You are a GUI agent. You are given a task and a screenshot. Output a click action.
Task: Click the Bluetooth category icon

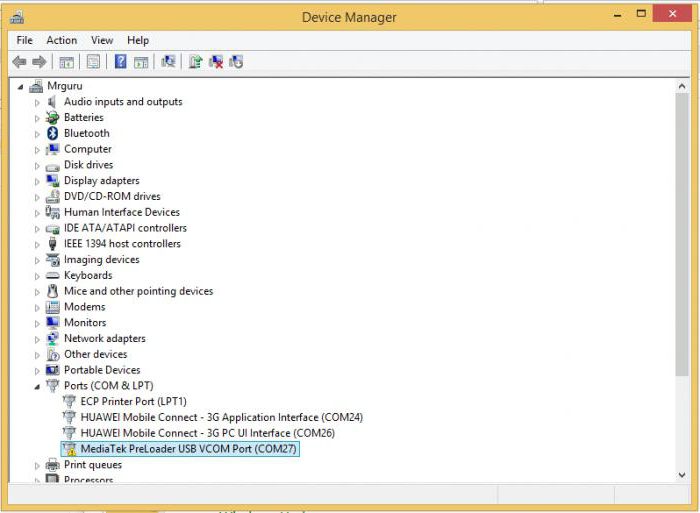coord(53,133)
